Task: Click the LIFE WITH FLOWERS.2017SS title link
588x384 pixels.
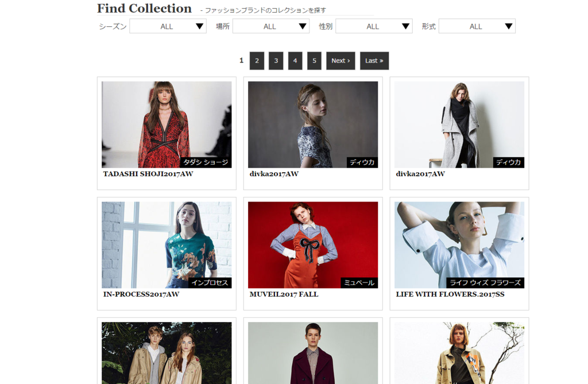Action: coord(450,294)
